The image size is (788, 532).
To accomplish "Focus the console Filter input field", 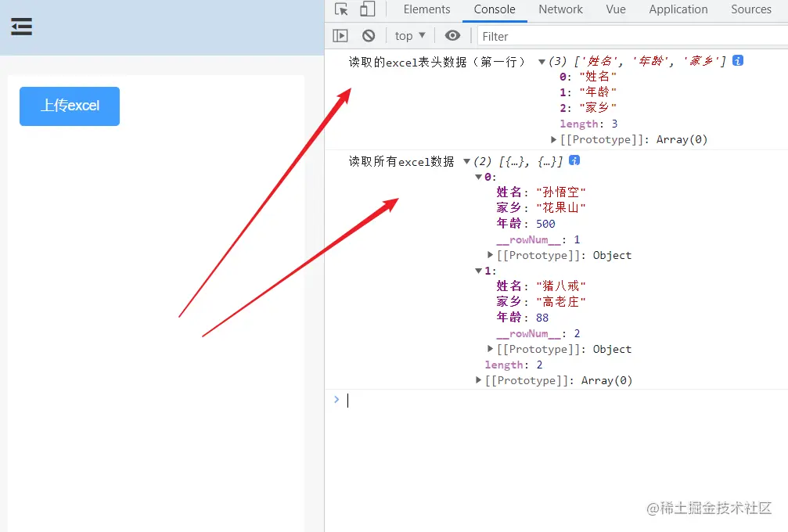I will pos(632,36).
